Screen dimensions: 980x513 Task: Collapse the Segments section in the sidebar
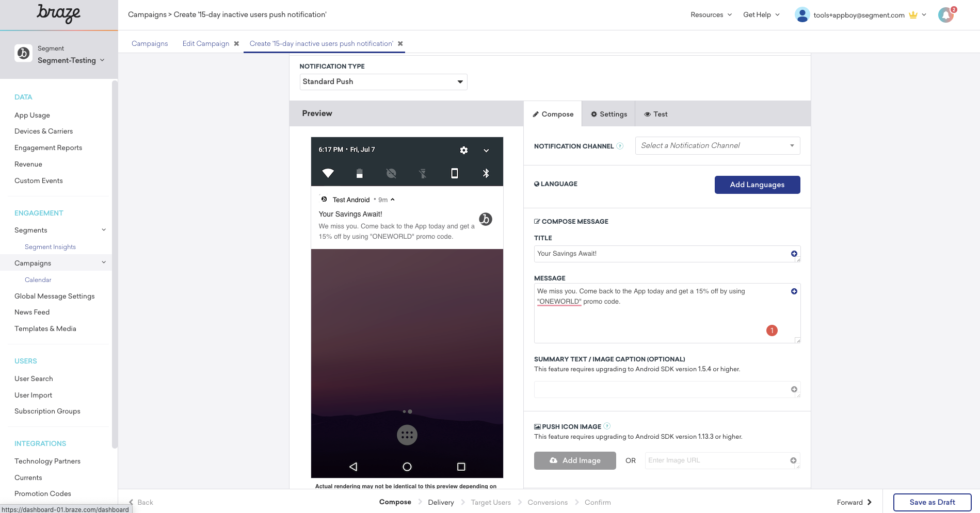click(104, 229)
